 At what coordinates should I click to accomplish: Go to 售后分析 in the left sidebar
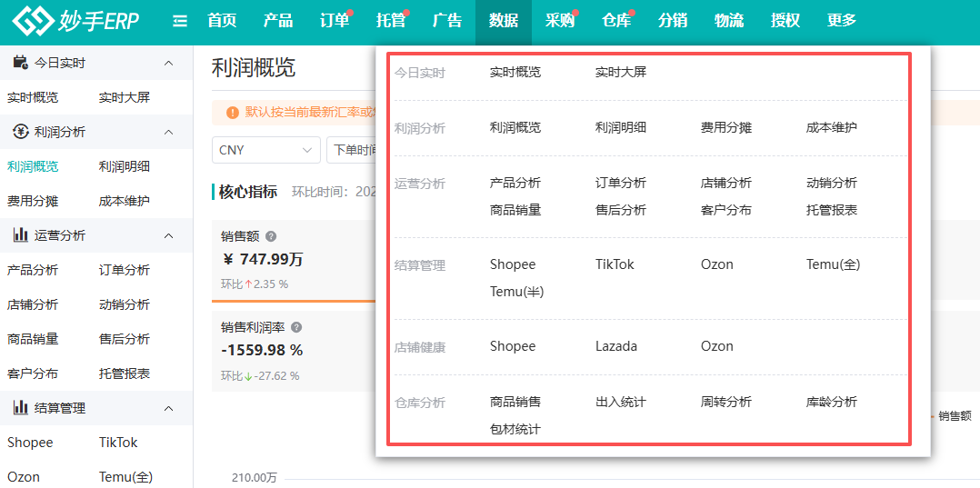click(x=125, y=339)
